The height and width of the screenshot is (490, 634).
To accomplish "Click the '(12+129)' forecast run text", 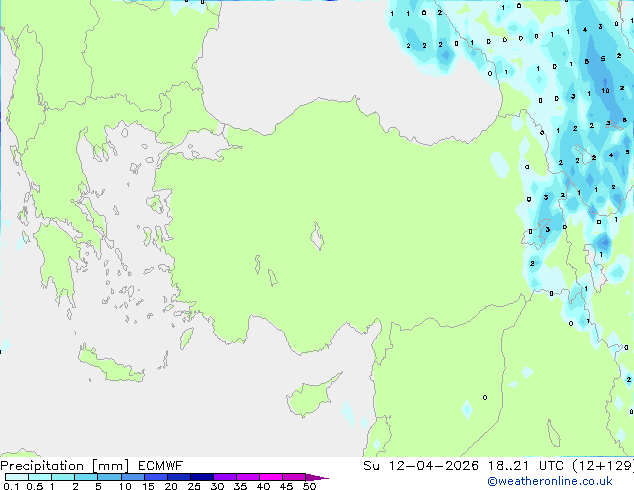I will pyautogui.click(x=603, y=466).
